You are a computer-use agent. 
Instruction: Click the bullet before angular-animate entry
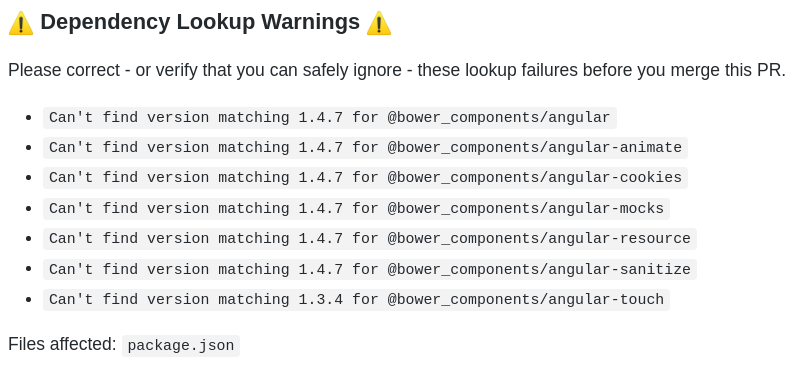[x=29, y=148]
